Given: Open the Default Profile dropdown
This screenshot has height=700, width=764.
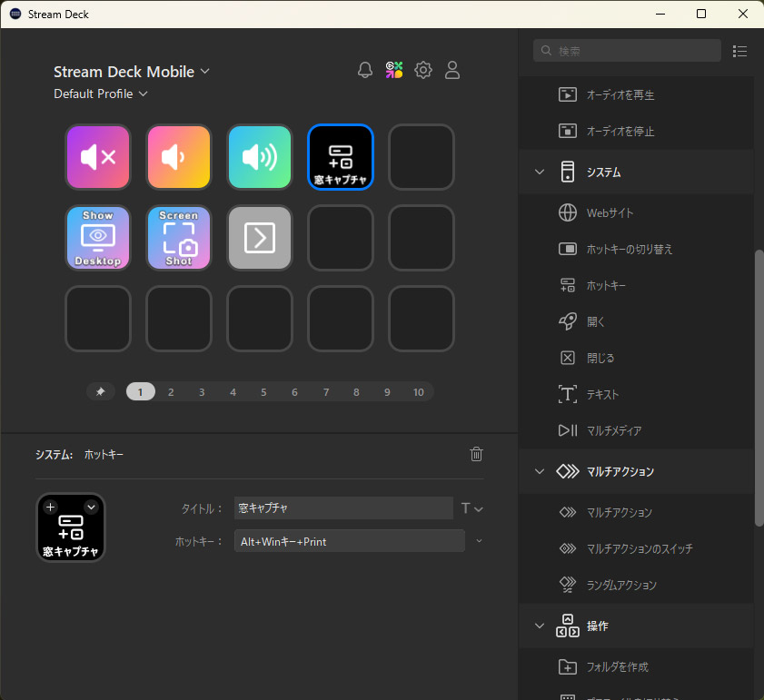Looking at the screenshot, I should 100,94.
